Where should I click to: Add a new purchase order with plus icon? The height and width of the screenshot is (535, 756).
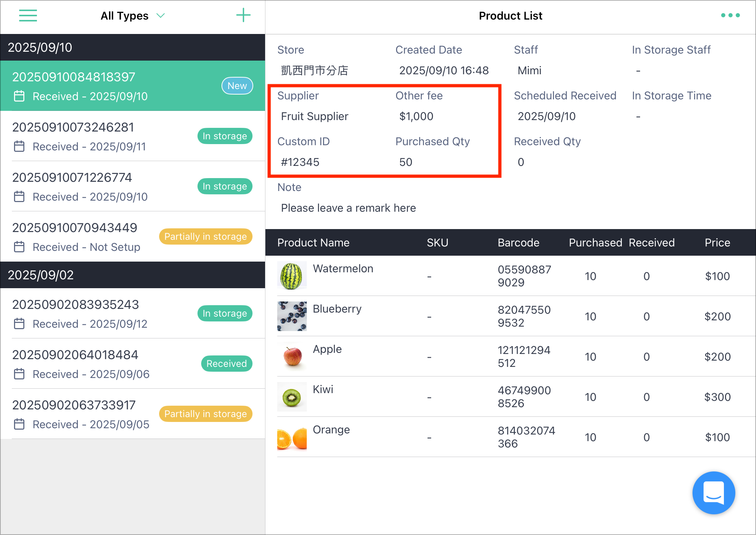pyautogui.click(x=243, y=16)
